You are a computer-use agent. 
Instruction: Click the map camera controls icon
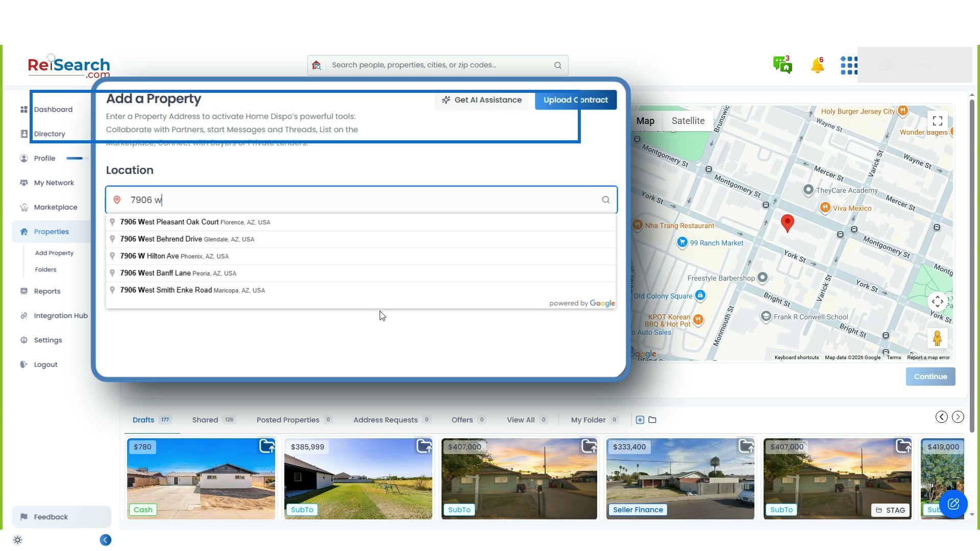point(938,302)
